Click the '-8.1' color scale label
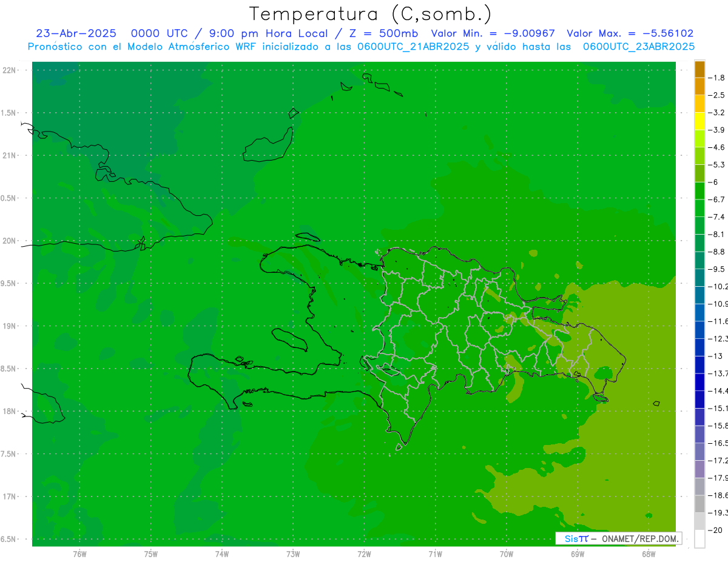The image size is (728, 562). point(716,234)
